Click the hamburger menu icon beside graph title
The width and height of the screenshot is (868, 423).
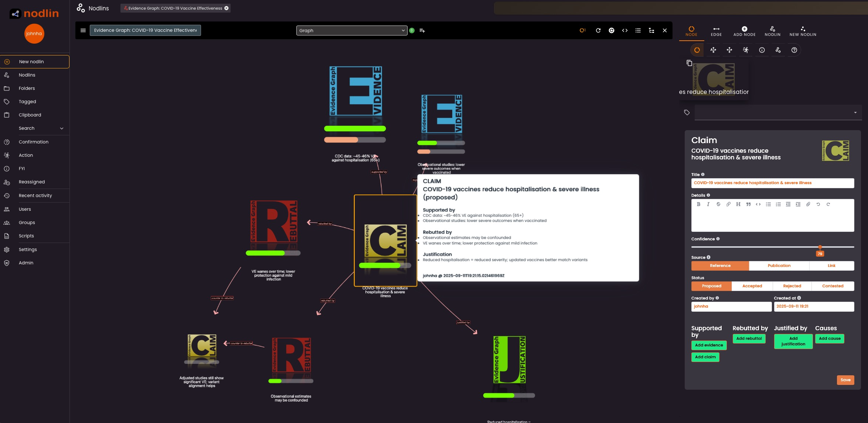(x=83, y=30)
